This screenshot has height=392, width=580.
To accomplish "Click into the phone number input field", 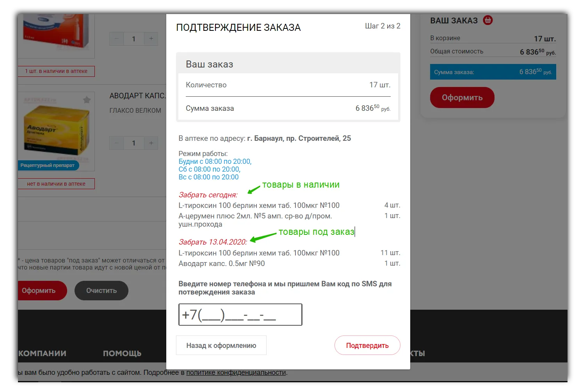I will [240, 315].
